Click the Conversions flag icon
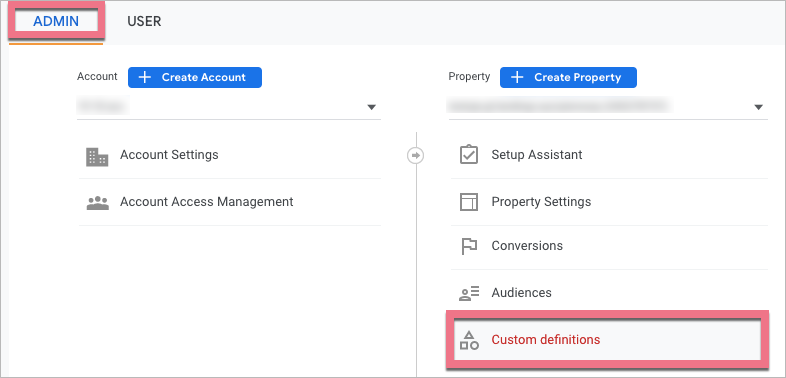Viewport: 786px width, 378px height. (x=469, y=246)
